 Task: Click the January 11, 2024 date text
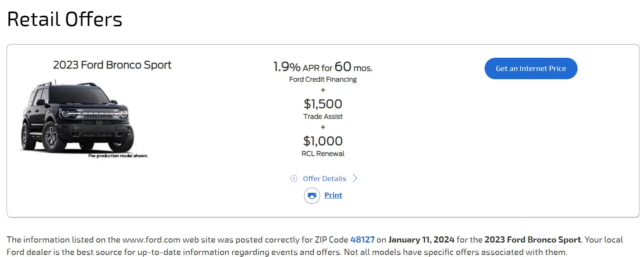pos(421,240)
